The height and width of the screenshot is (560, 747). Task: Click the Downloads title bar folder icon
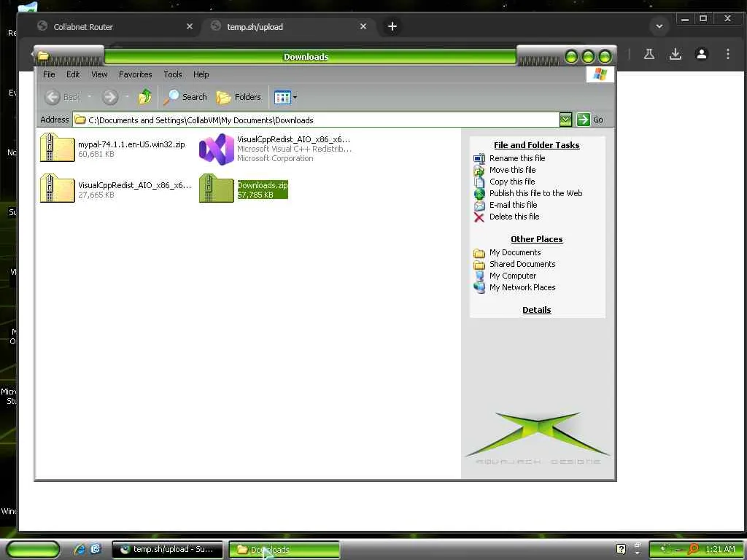(x=43, y=56)
